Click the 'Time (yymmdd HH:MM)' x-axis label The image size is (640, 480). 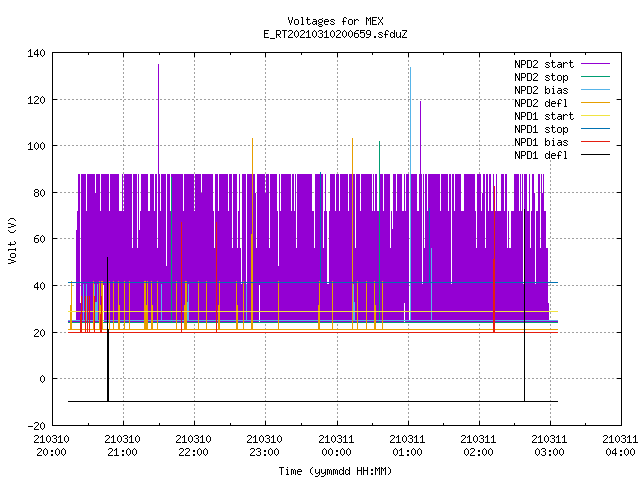coord(335,471)
